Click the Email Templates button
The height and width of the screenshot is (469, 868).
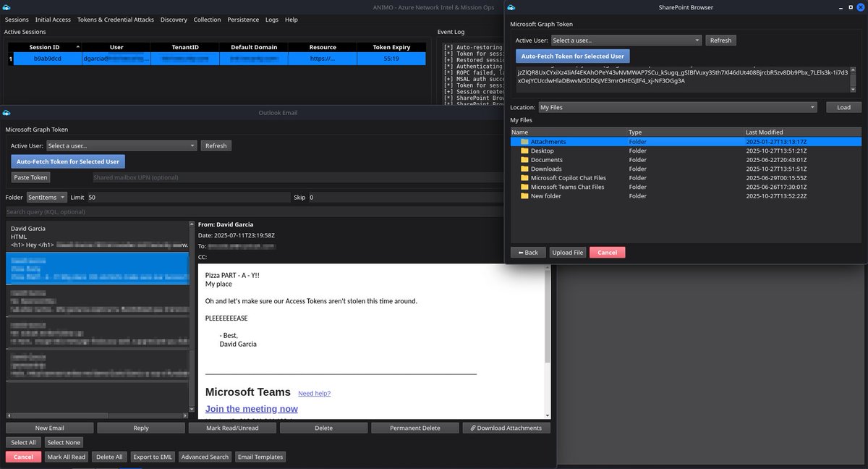260,457
